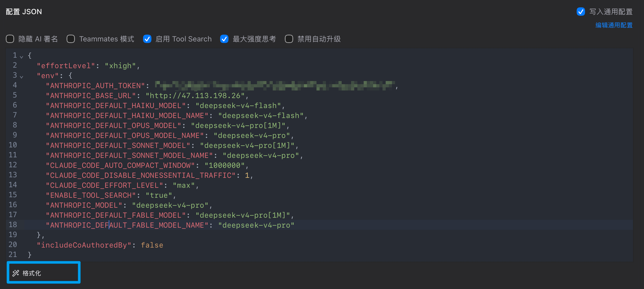
Task: Click the "true" value on line 15
Action: pyautogui.click(x=159, y=195)
